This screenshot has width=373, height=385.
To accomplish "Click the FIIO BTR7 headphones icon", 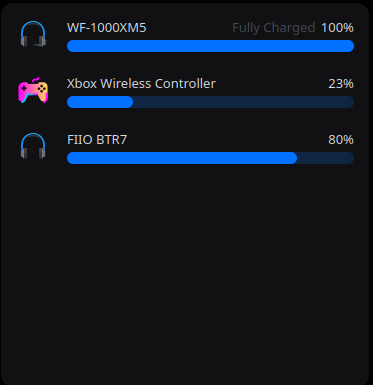I will 33,146.
